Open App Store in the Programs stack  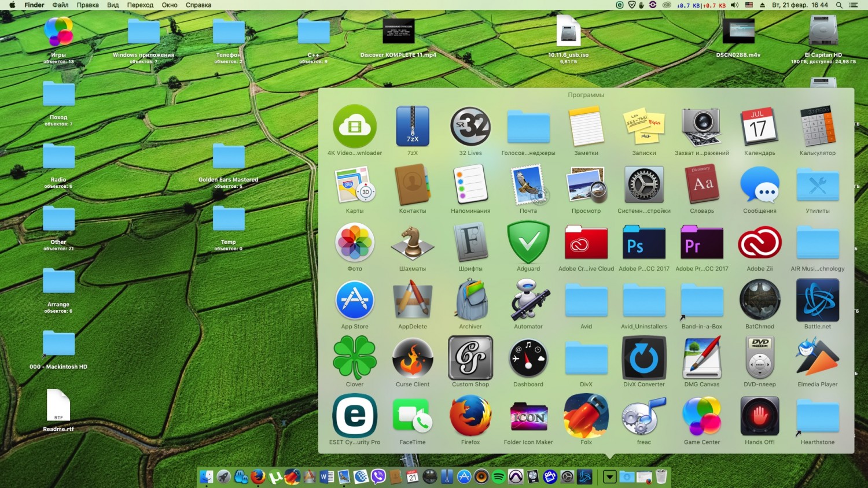click(355, 300)
